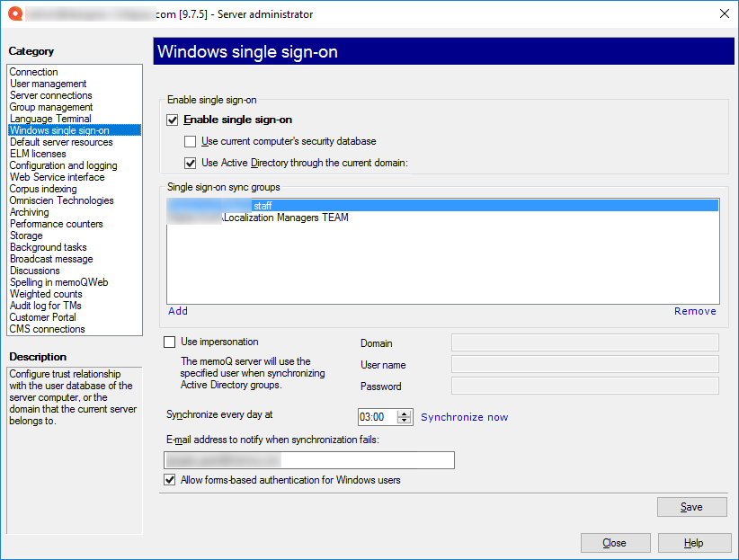
Task: Enable the 'Use impersonation' option
Action: coord(167,341)
